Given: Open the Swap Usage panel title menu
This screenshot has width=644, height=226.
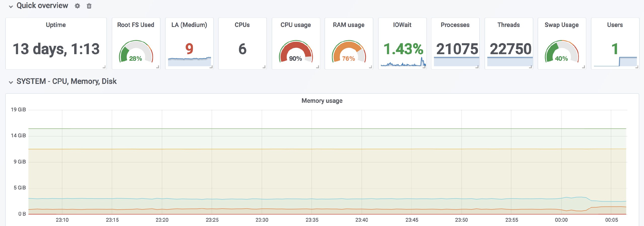Looking at the screenshot, I should tap(562, 25).
